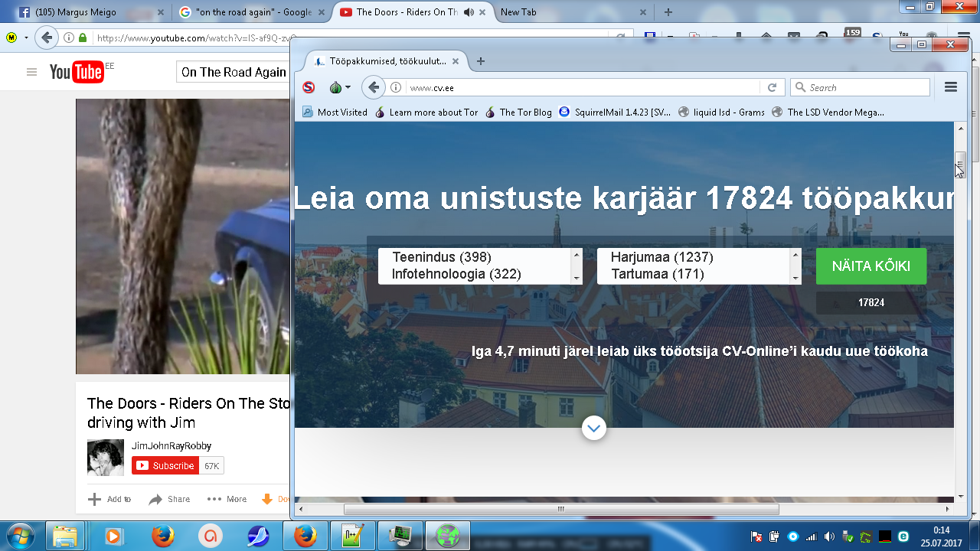Image resolution: width=980 pixels, height=551 pixels.
Task: Open The Tor Blog bookmark
Action: [x=518, y=112]
